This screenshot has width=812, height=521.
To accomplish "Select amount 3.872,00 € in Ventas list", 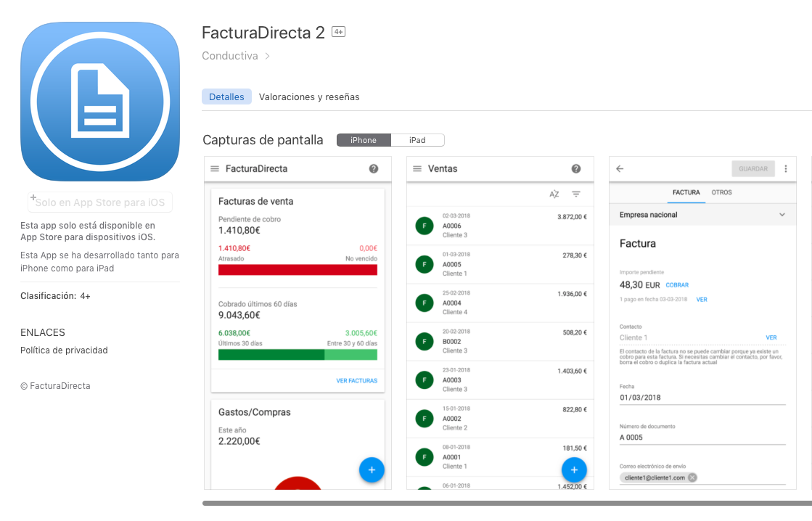I will [572, 217].
